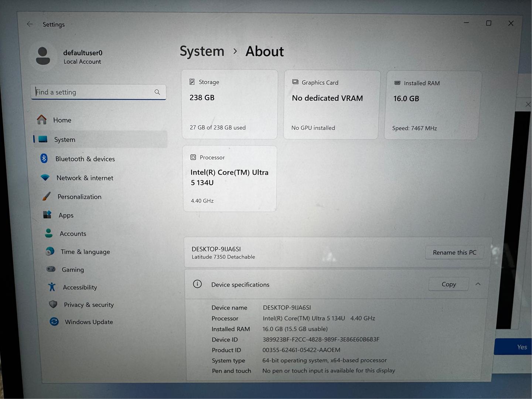Screen dimensions: 532x399
Task: Click the back arrow in Settings
Action: (30, 24)
